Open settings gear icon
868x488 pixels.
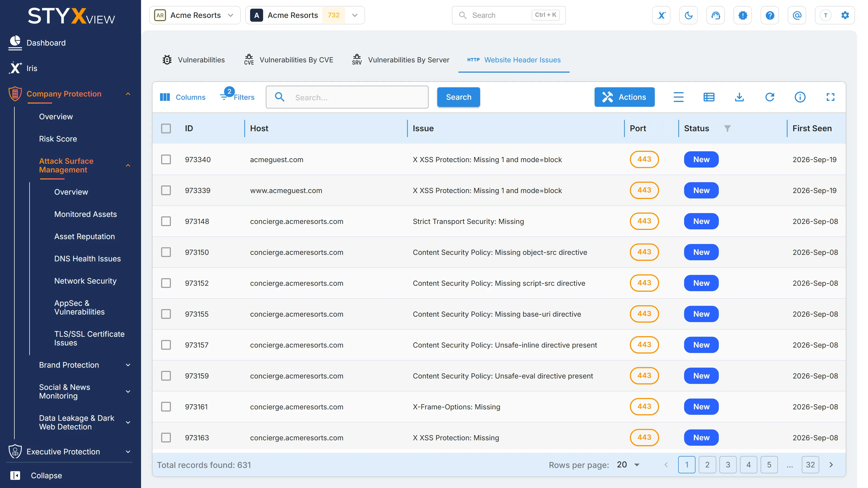pos(845,15)
